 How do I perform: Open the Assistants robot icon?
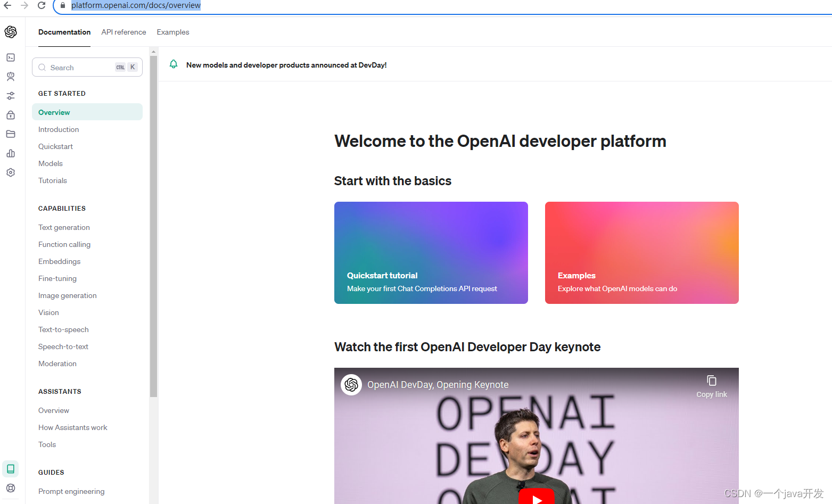coord(11,77)
